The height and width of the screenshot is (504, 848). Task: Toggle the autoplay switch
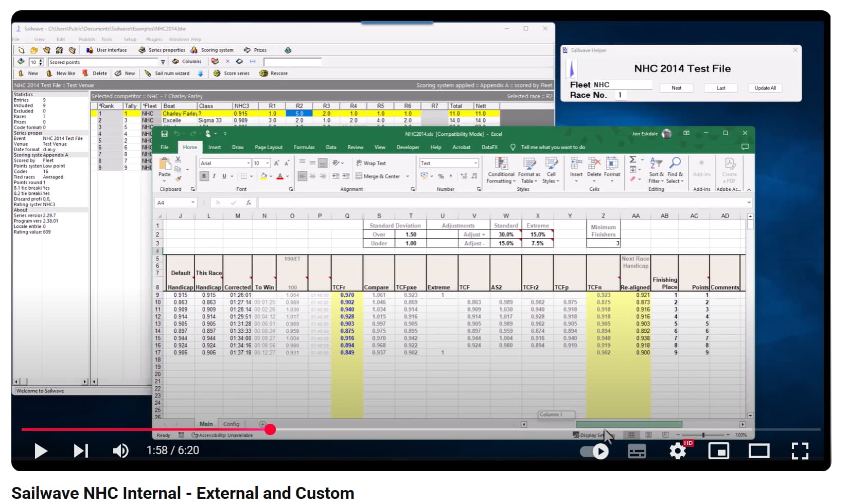(594, 452)
